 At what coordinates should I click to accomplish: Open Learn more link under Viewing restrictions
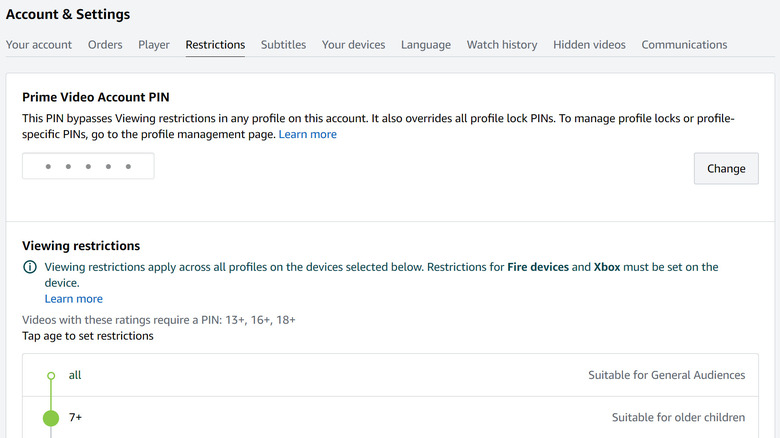pyautogui.click(x=73, y=299)
